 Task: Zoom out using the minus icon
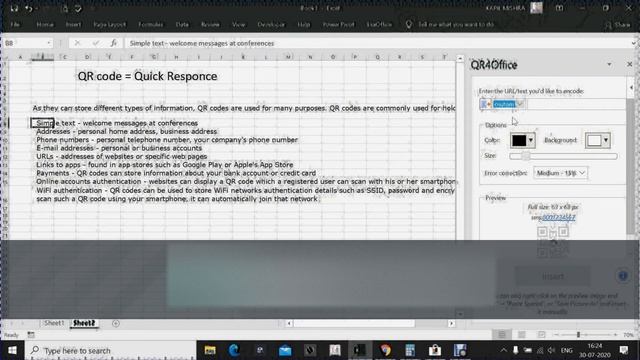(x=556, y=335)
